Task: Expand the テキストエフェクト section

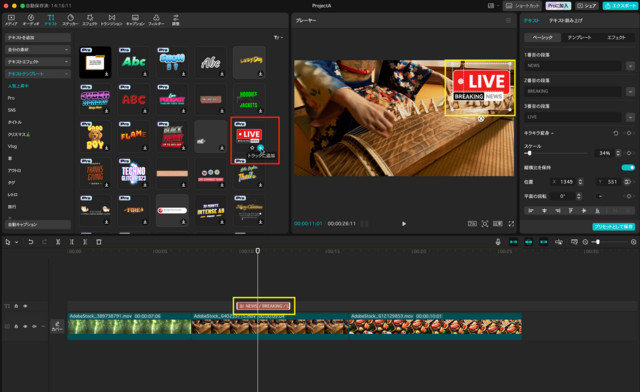Action: click(x=38, y=62)
